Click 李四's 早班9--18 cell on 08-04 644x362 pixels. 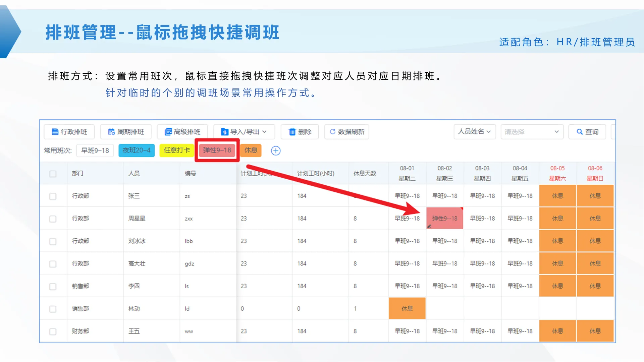coord(520,286)
